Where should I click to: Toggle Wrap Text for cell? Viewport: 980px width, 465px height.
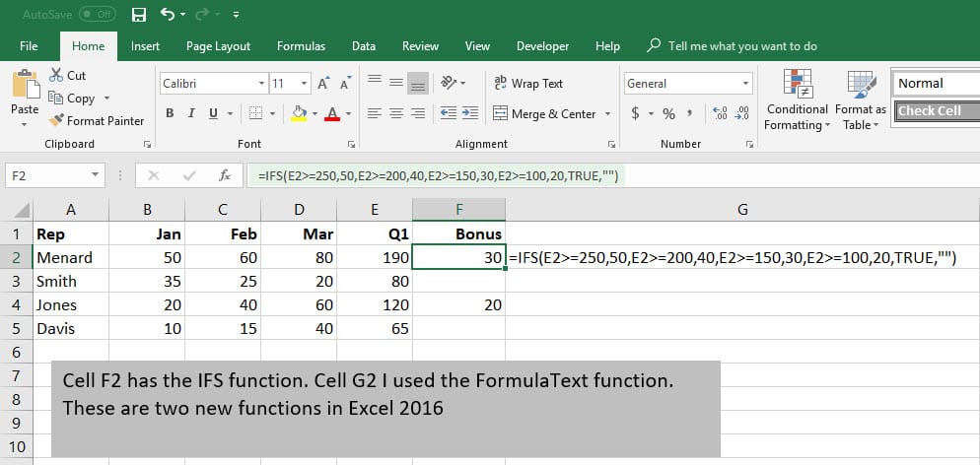click(x=528, y=84)
